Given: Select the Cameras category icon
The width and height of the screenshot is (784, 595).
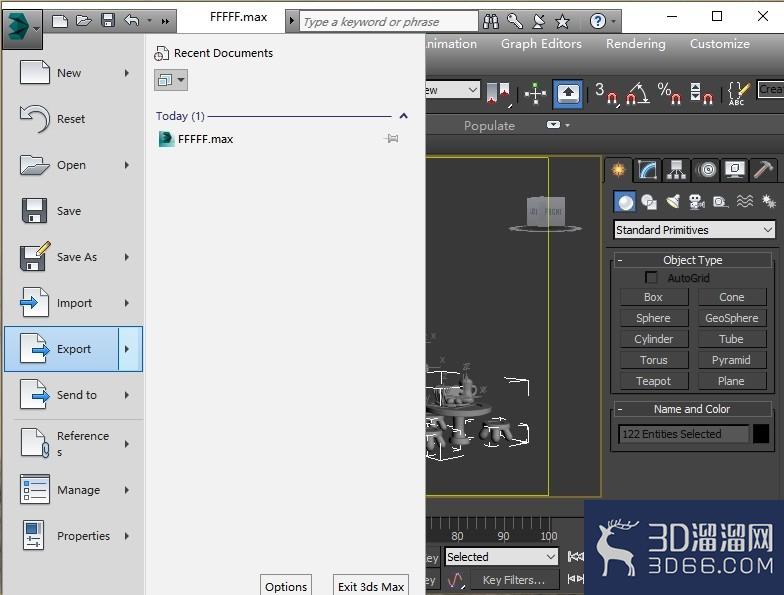Looking at the screenshot, I should click(x=696, y=202).
